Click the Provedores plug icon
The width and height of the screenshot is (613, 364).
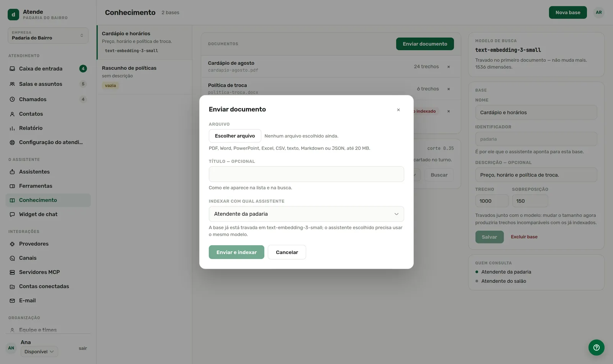(x=12, y=244)
